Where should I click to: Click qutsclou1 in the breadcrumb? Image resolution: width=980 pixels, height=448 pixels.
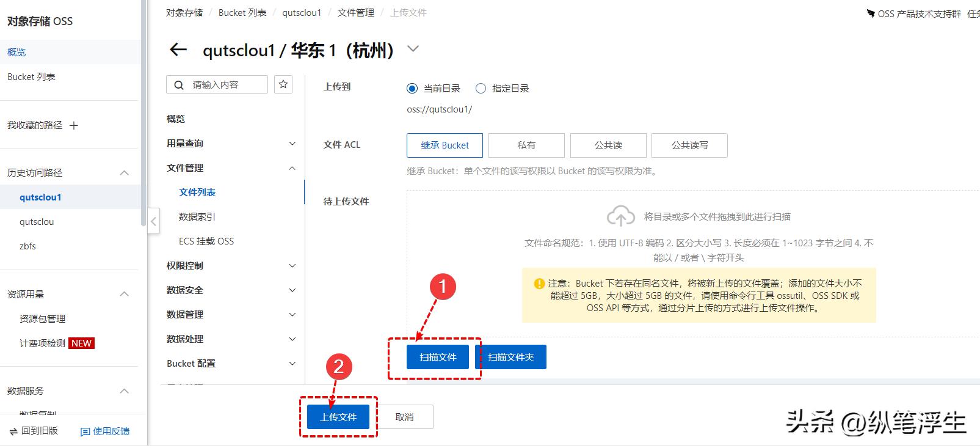pos(302,13)
